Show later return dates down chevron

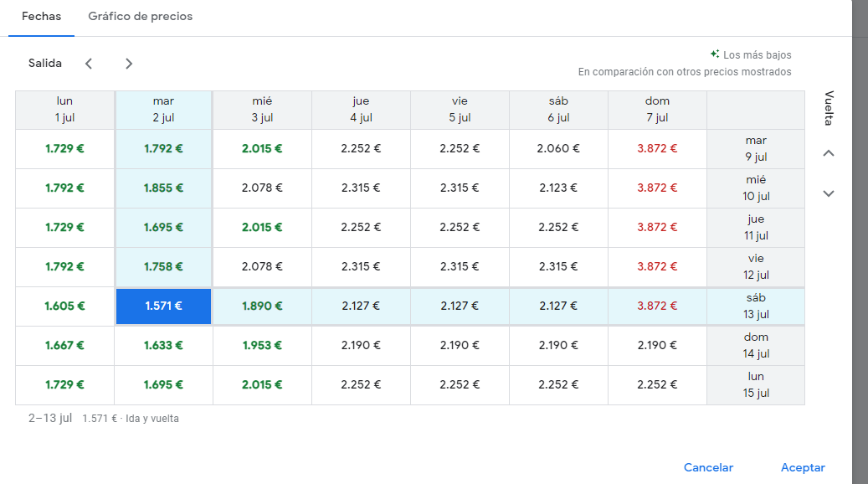(x=828, y=193)
